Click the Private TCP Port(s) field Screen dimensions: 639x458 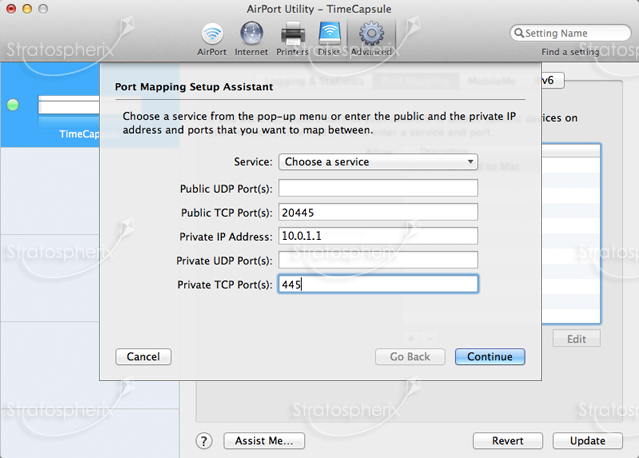click(378, 284)
